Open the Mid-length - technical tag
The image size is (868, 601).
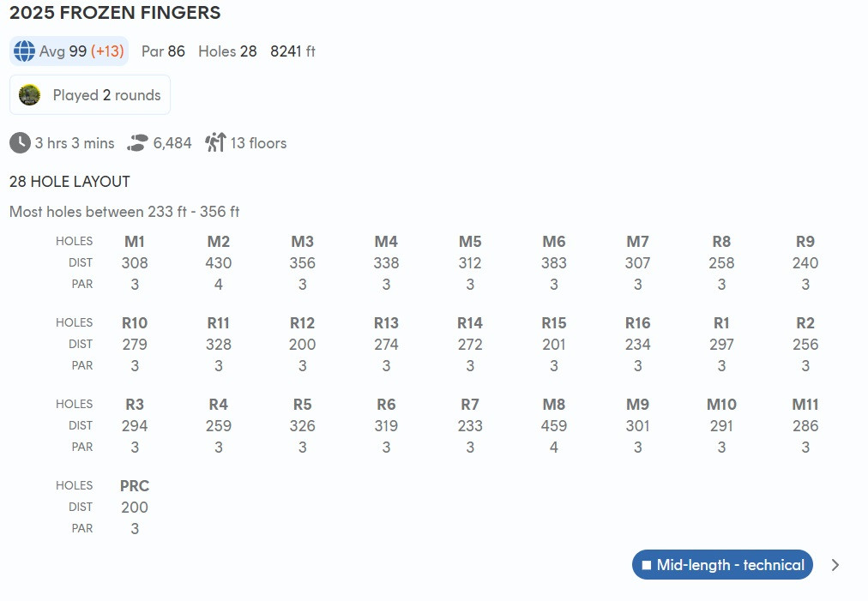point(722,565)
